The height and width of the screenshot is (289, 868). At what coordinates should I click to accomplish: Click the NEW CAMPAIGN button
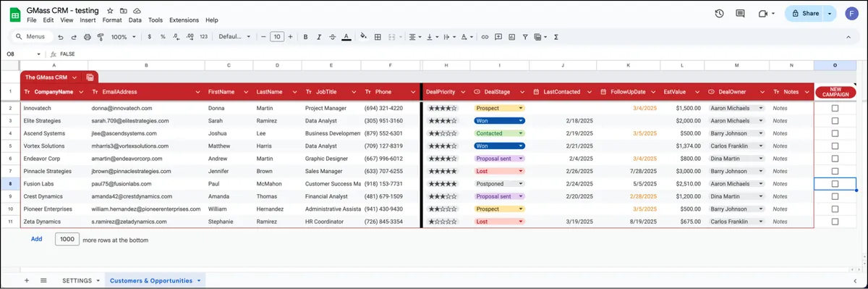click(x=835, y=92)
